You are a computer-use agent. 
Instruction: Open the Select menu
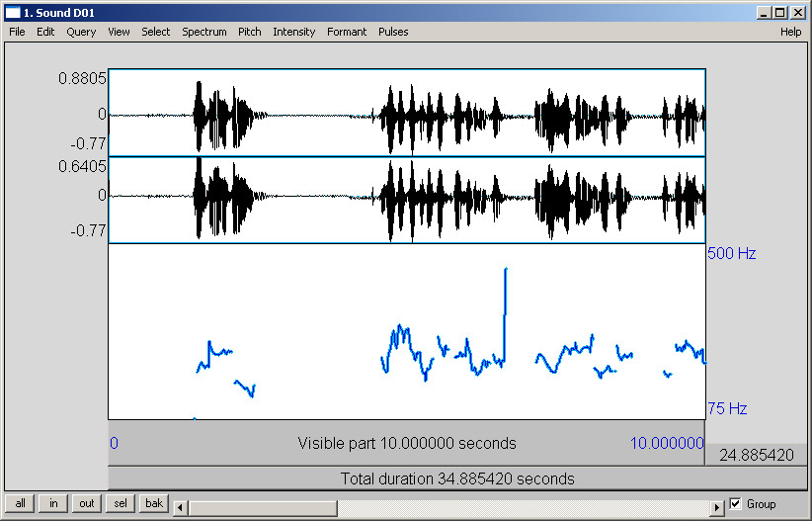coord(156,32)
